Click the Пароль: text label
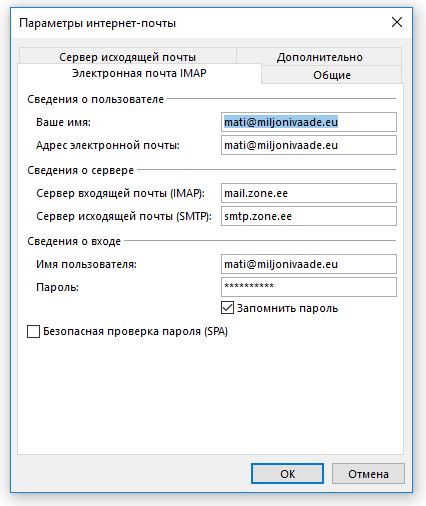Viewport: 426px width, 506px height. [x=57, y=287]
